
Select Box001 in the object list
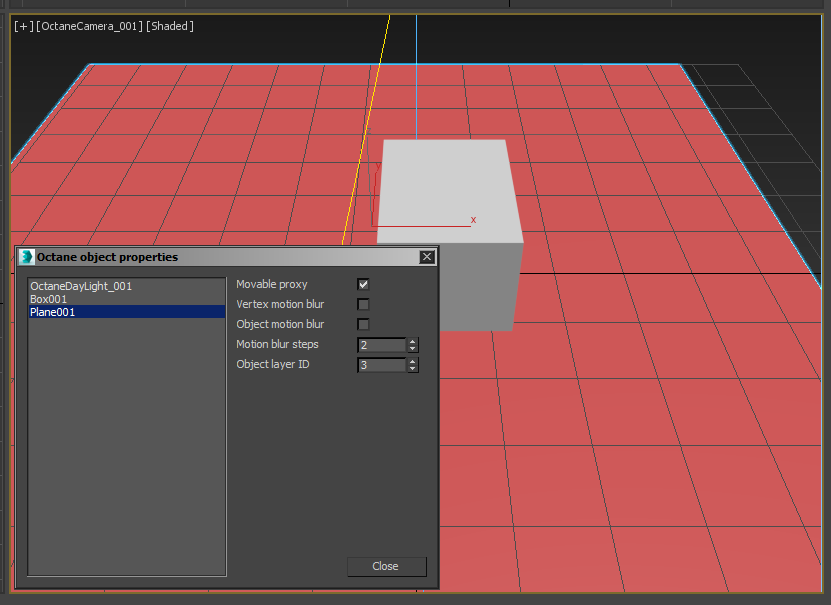(x=127, y=299)
